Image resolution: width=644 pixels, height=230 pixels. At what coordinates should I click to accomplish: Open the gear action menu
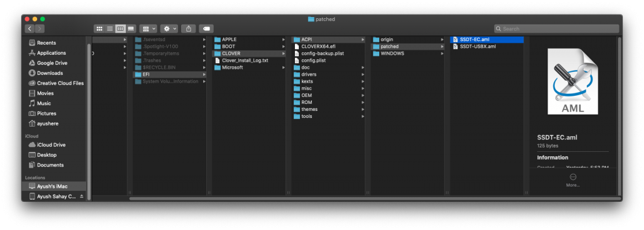coord(169,29)
